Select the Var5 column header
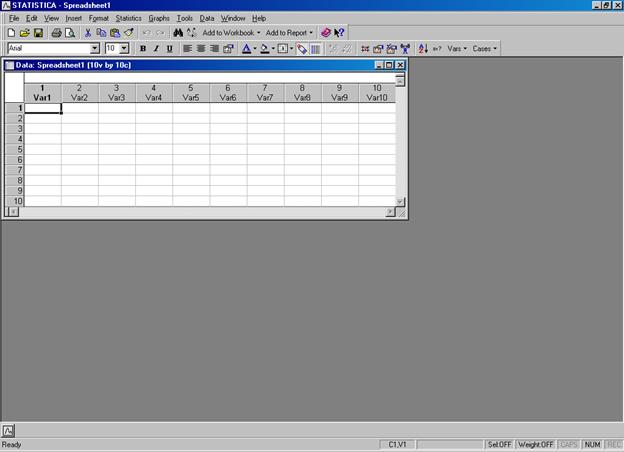This screenshot has width=624, height=452. (x=191, y=93)
